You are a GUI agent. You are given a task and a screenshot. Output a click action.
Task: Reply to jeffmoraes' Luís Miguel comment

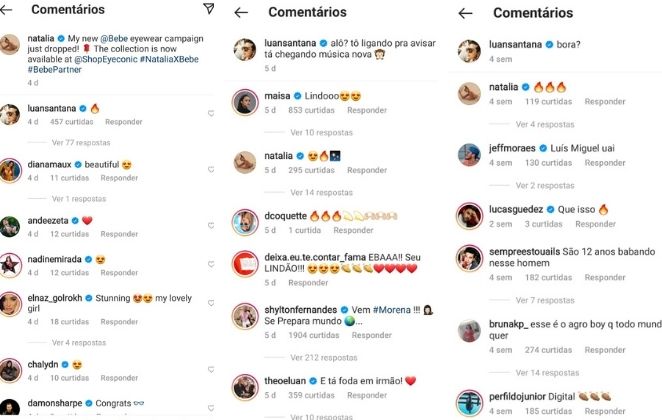click(605, 163)
